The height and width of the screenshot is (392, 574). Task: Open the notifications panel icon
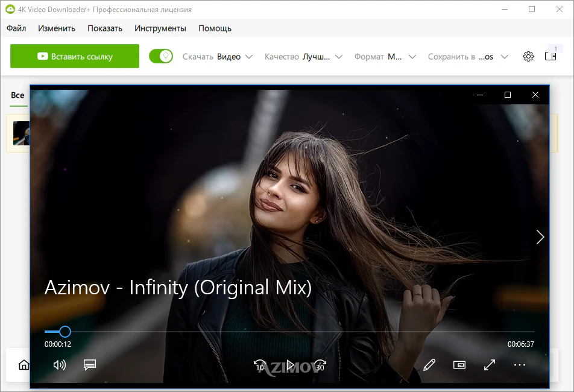coord(550,56)
